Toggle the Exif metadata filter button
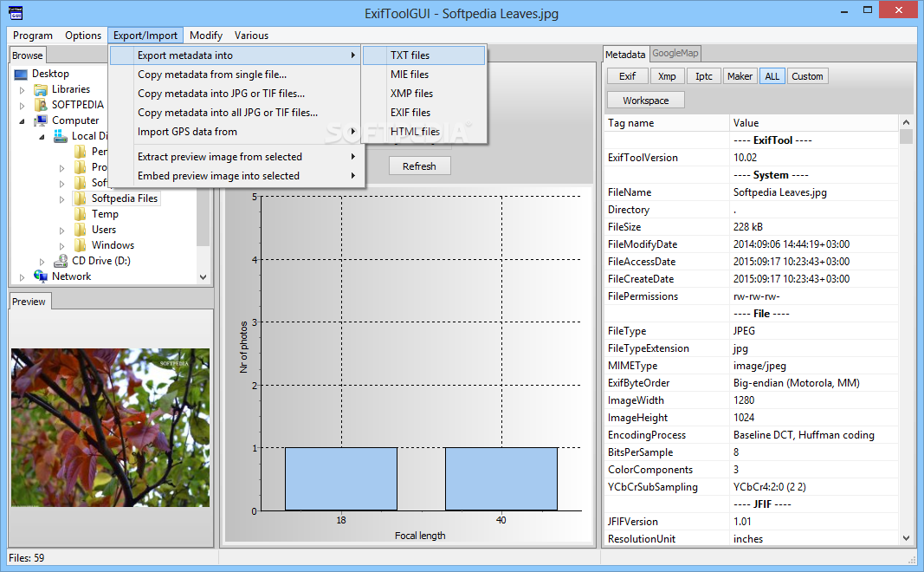 (627, 76)
